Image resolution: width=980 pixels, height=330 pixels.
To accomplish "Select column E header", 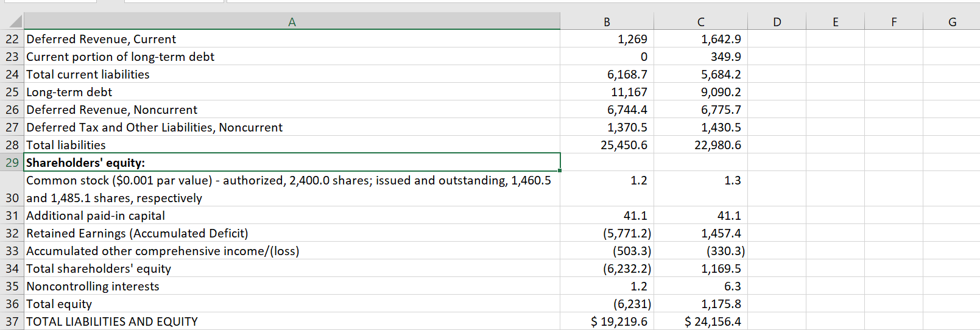I will tap(835, 22).
